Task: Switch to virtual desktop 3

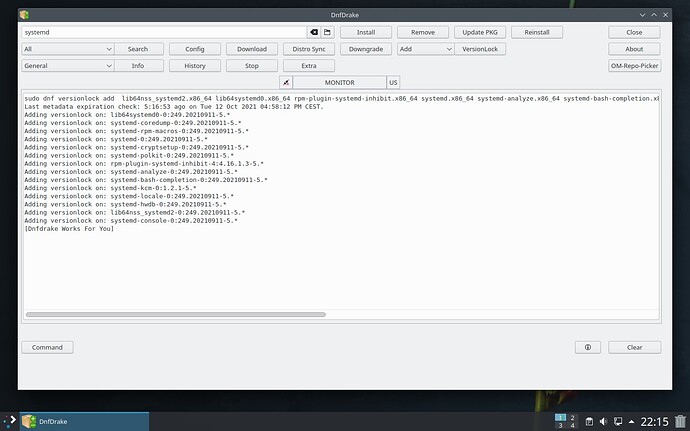Action: (x=560, y=425)
